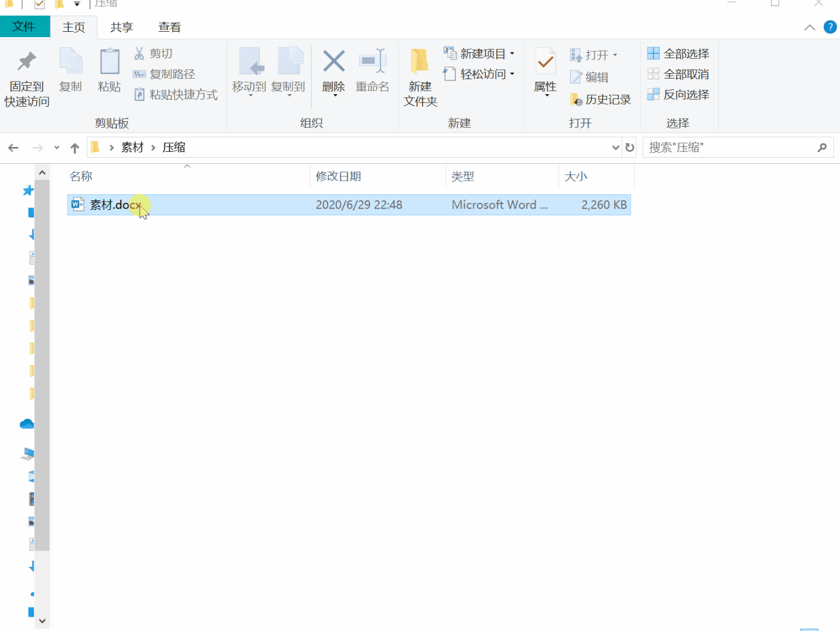Switch to the 共享 share tab
The height and width of the screenshot is (631, 840).
click(x=122, y=27)
